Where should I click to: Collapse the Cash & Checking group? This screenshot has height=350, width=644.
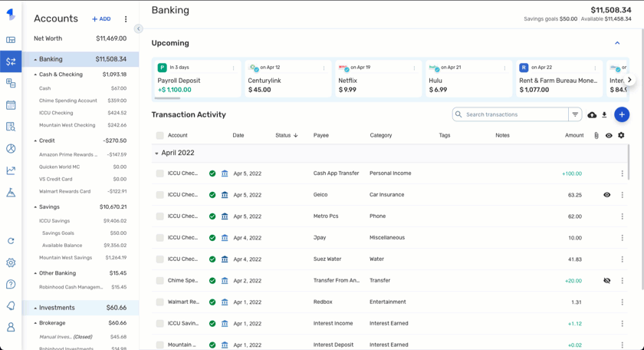[x=35, y=75]
